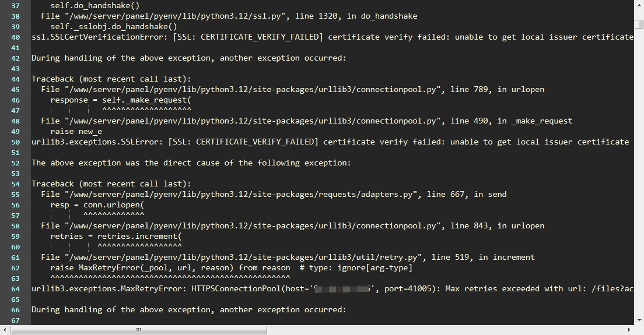Viewport: 644px width, 335px height.
Task: Click 'resp = conn.urlopen(' on line 56
Action: (x=97, y=204)
